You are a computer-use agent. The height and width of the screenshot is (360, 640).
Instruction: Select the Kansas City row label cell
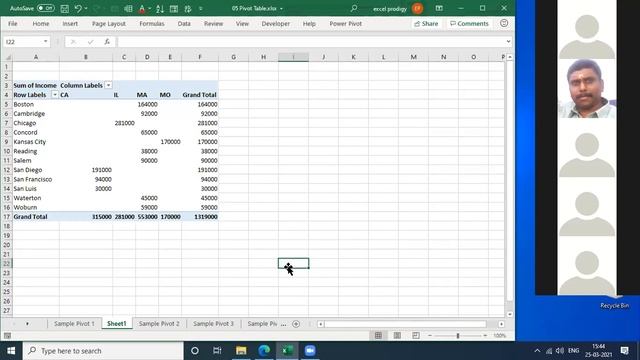36,142
